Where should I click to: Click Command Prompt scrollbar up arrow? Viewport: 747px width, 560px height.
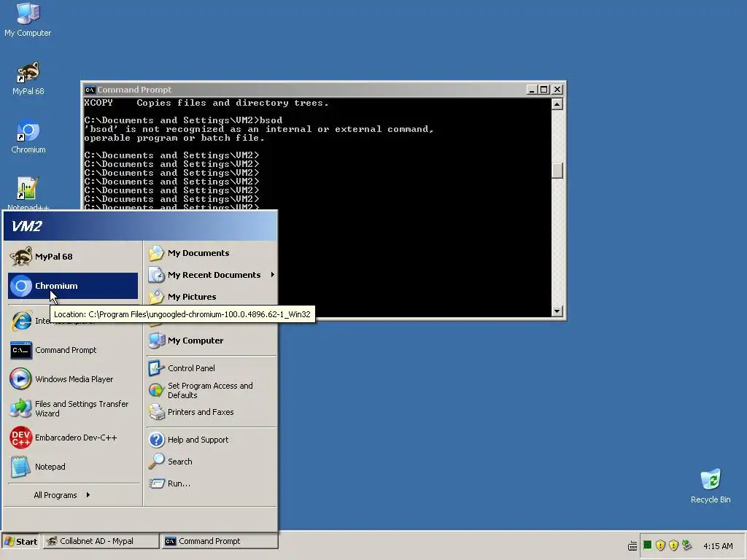[557, 104]
